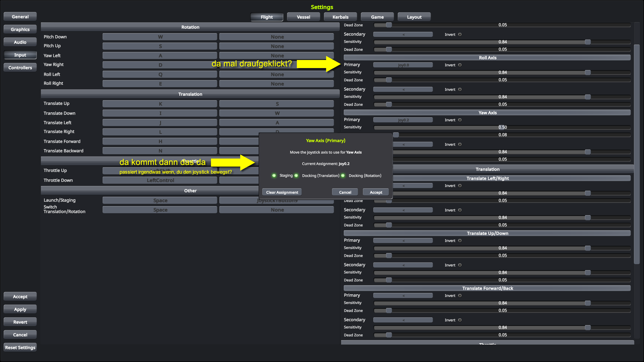Image resolution: width=644 pixels, height=362 pixels.
Task: Enable Invert for Roll Axis Primary
Action: coord(460,65)
